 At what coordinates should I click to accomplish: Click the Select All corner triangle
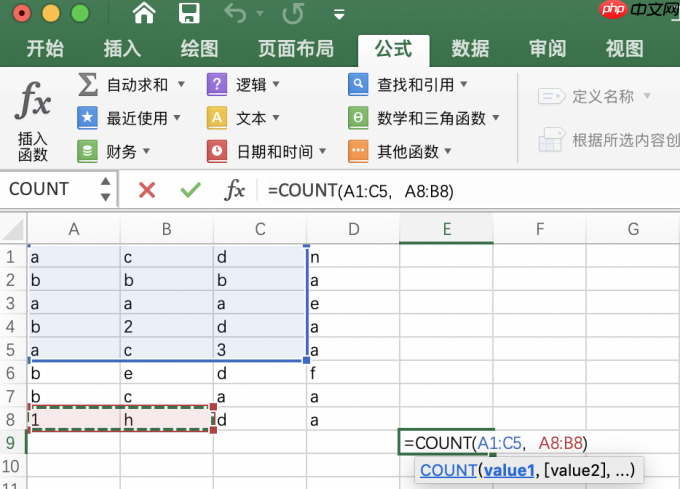pos(13,229)
